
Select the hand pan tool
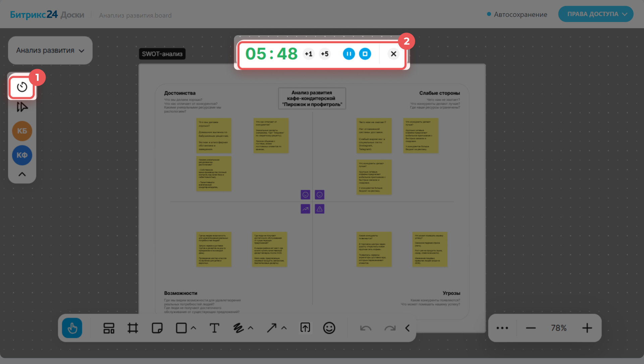(72, 328)
